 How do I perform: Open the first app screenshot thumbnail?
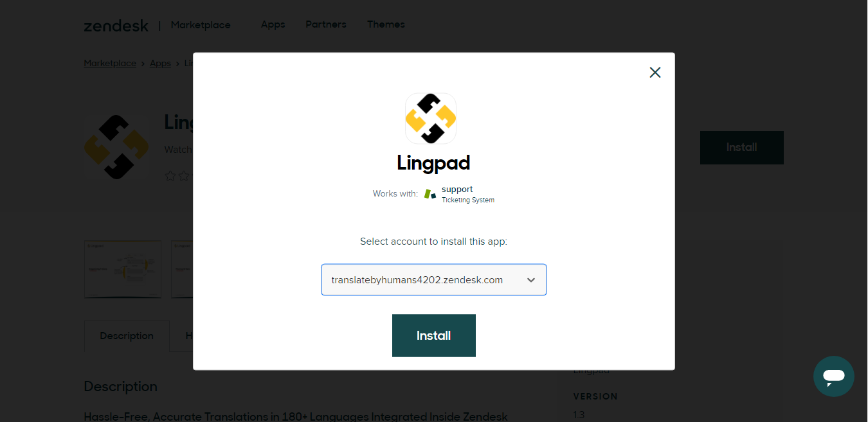tap(123, 269)
